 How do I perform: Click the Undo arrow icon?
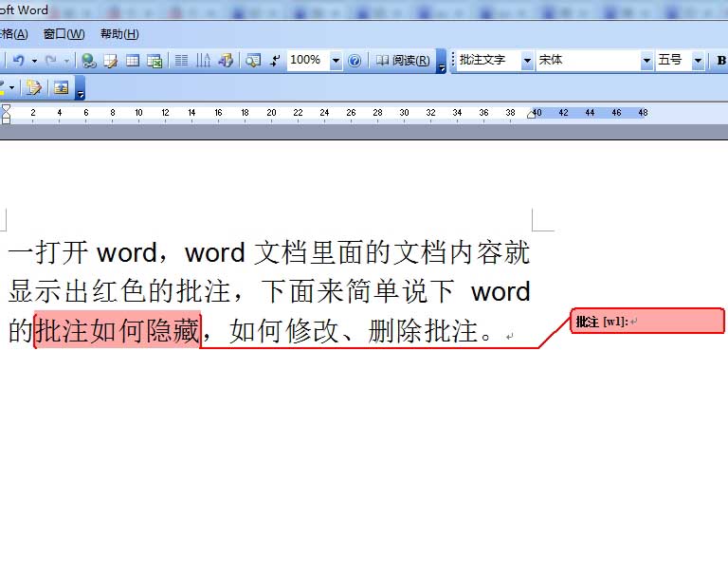[x=19, y=61]
